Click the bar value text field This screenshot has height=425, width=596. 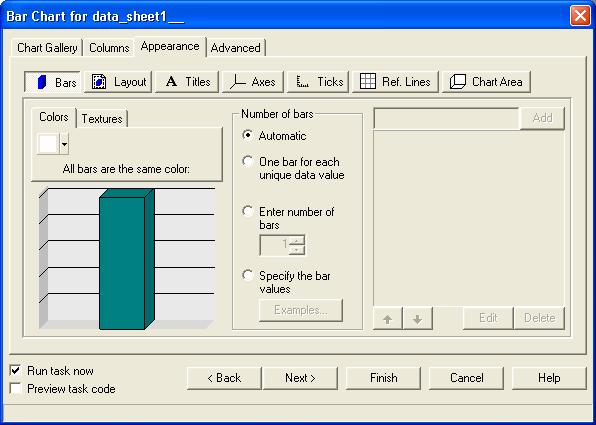(447, 118)
